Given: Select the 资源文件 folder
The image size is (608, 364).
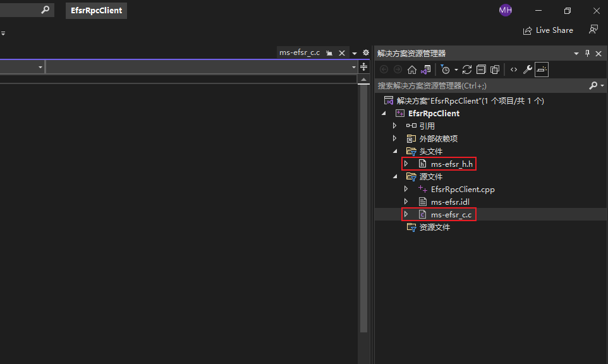Looking at the screenshot, I should coord(434,227).
